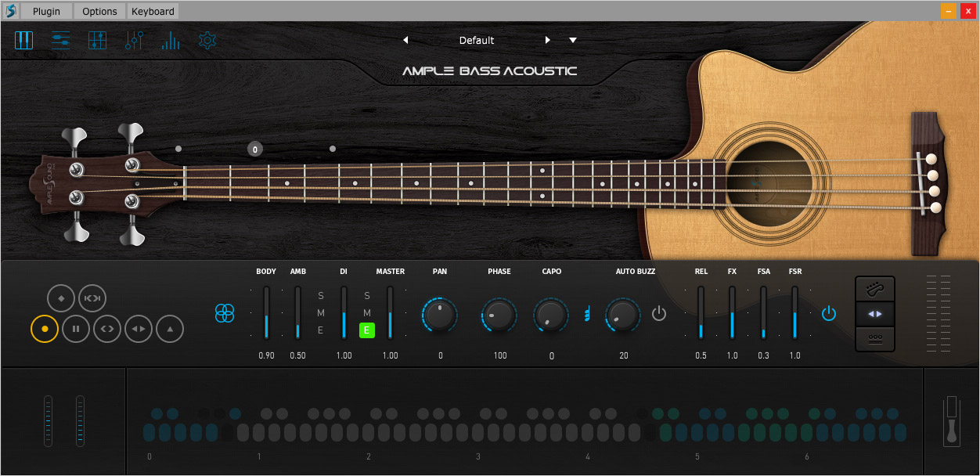Go to previous preset with left arrow
The height and width of the screenshot is (476, 980).
coord(405,41)
